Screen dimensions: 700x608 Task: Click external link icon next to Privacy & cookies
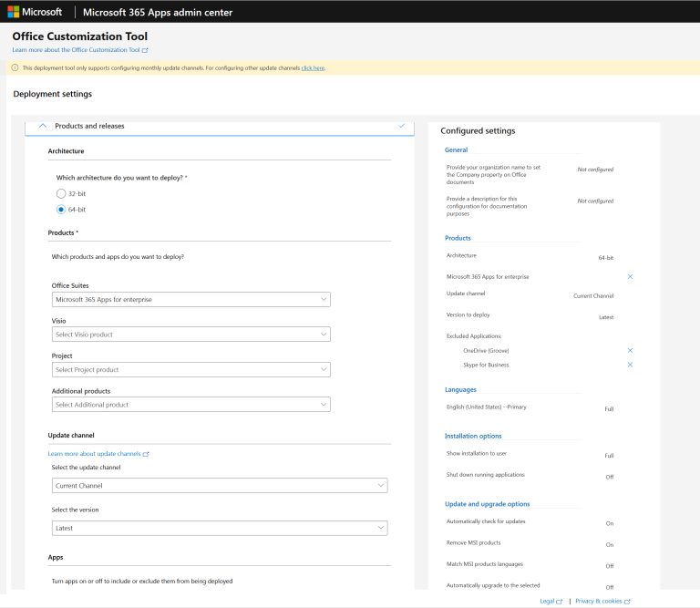coord(627,602)
